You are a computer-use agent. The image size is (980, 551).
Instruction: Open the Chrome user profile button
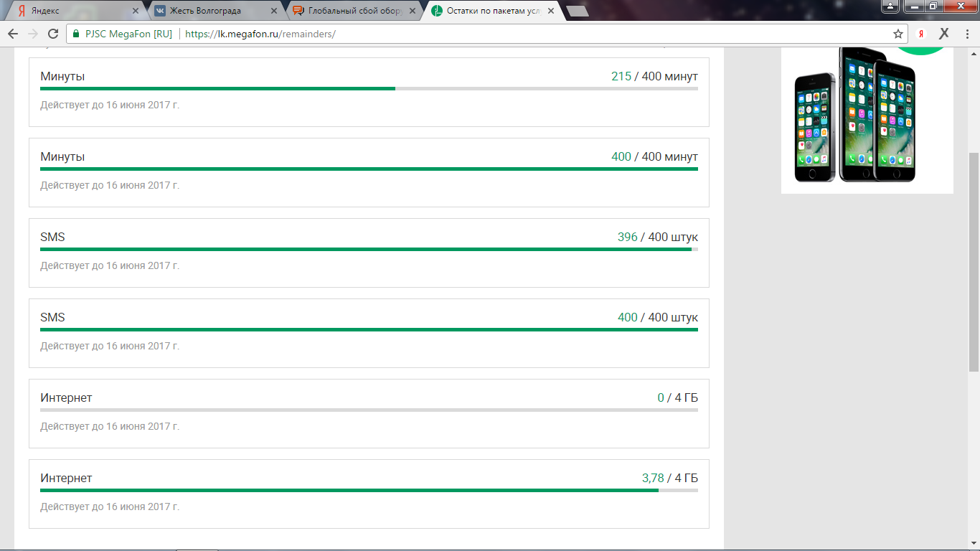(890, 6)
